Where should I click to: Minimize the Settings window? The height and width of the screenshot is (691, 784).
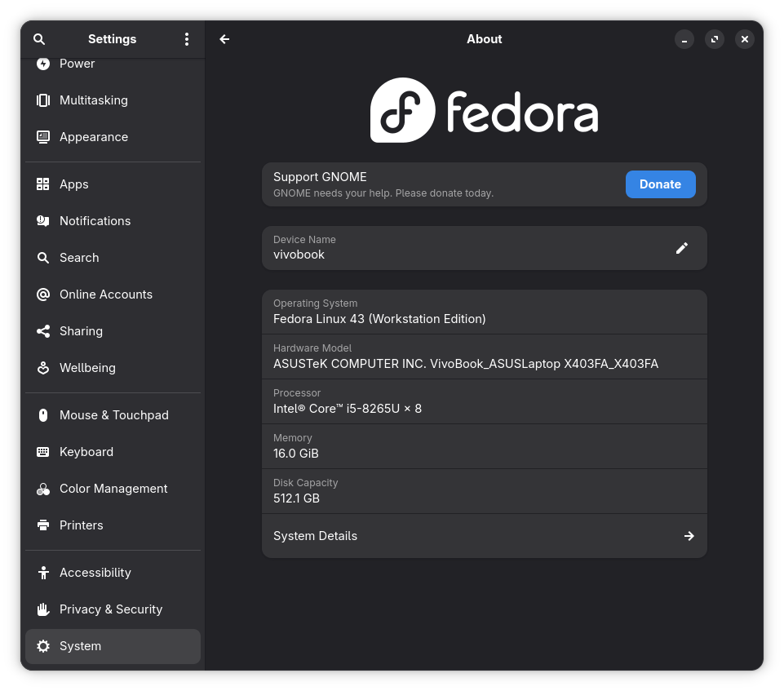[684, 39]
